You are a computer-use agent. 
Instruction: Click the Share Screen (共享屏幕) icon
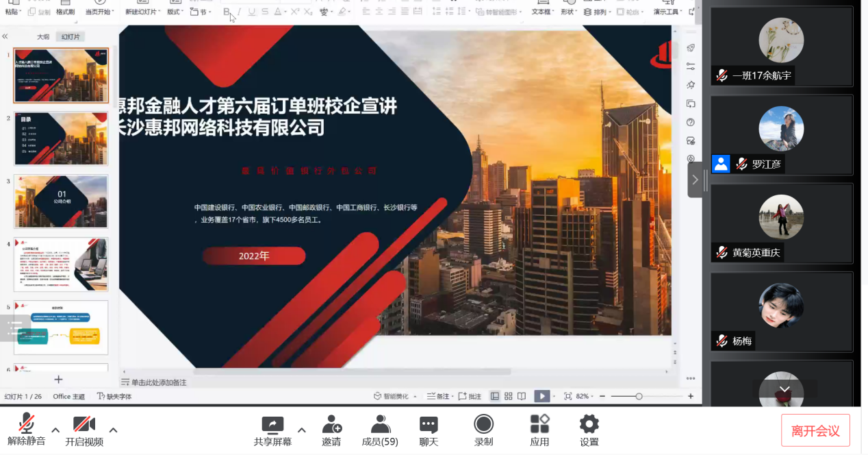(x=272, y=425)
